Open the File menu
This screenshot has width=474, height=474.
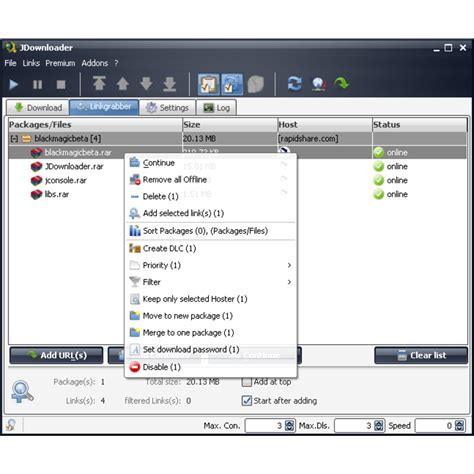point(10,63)
